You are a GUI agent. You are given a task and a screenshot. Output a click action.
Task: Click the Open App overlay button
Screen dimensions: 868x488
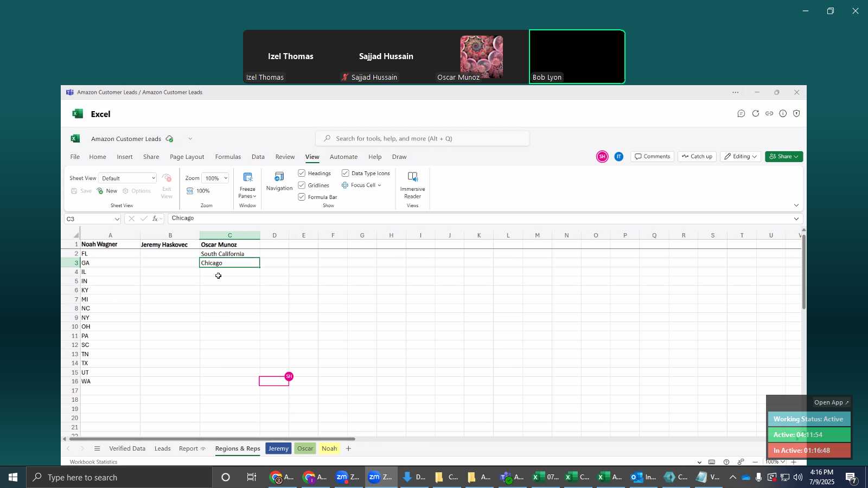831,402
